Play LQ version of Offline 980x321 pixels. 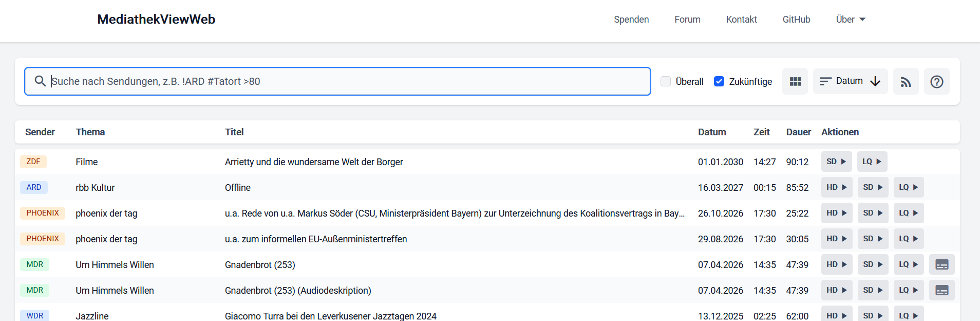pos(909,187)
